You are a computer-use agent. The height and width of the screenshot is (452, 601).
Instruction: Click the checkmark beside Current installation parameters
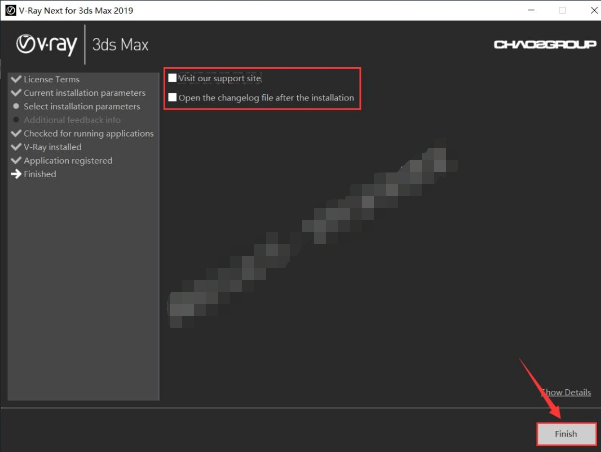click(x=15, y=93)
